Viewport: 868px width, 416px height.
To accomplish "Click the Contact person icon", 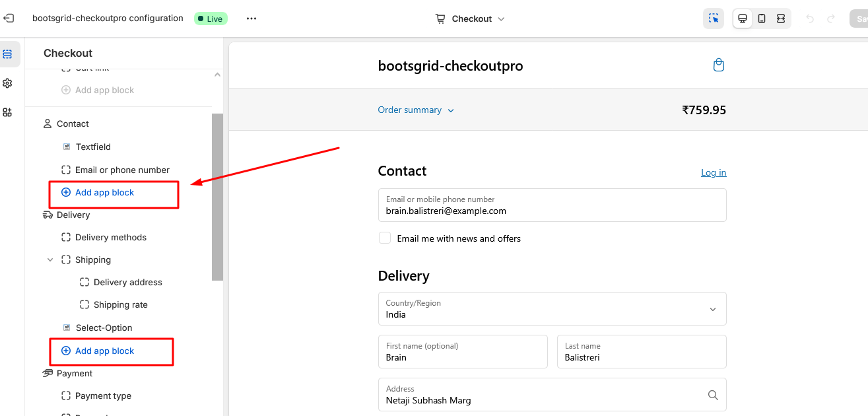I will (x=48, y=123).
